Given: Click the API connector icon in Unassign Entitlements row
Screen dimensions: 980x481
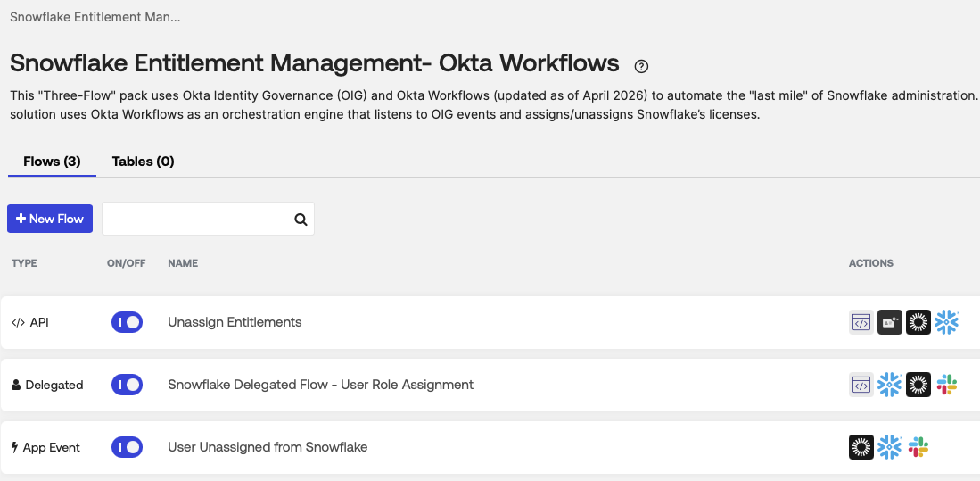Looking at the screenshot, I should pyautogui.click(x=861, y=323).
